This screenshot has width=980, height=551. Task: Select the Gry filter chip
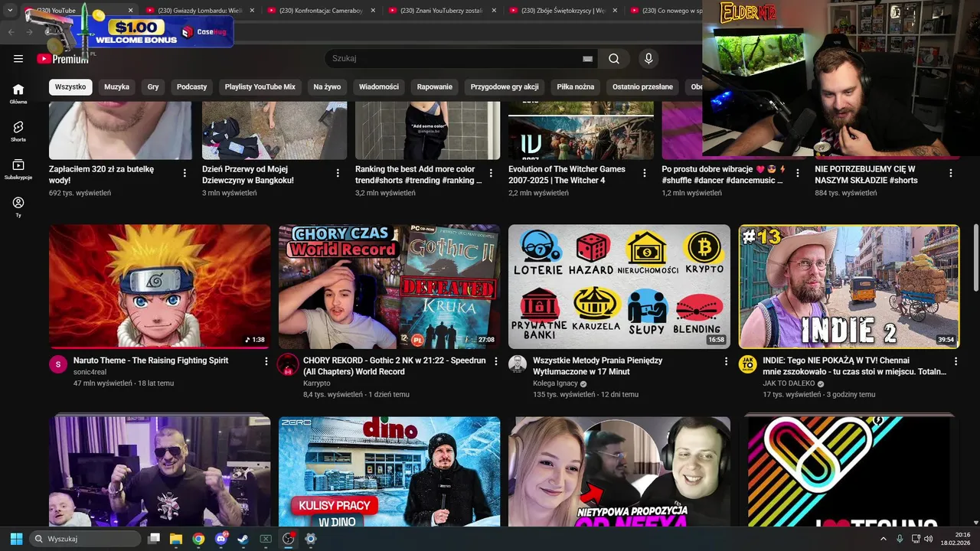[x=153, y=87]
